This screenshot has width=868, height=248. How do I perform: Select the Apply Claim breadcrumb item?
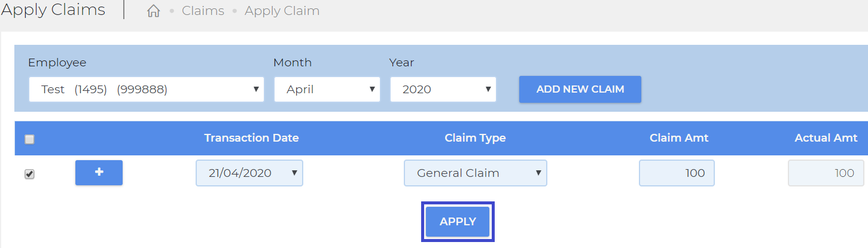(x=282, y=11)
